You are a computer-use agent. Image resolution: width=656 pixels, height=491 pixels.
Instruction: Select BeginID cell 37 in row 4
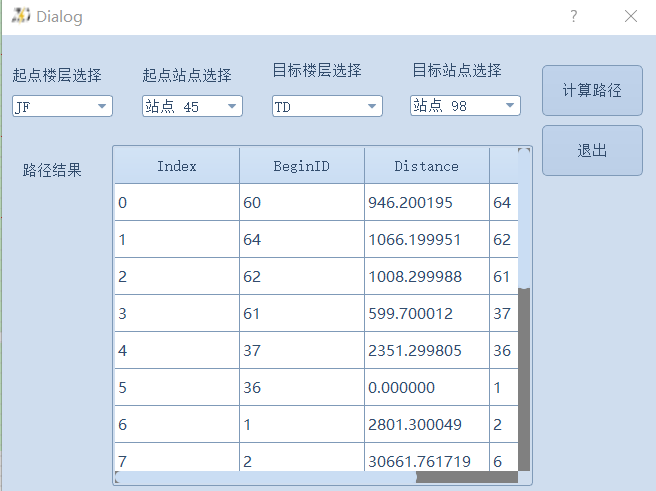click(302, 350)
